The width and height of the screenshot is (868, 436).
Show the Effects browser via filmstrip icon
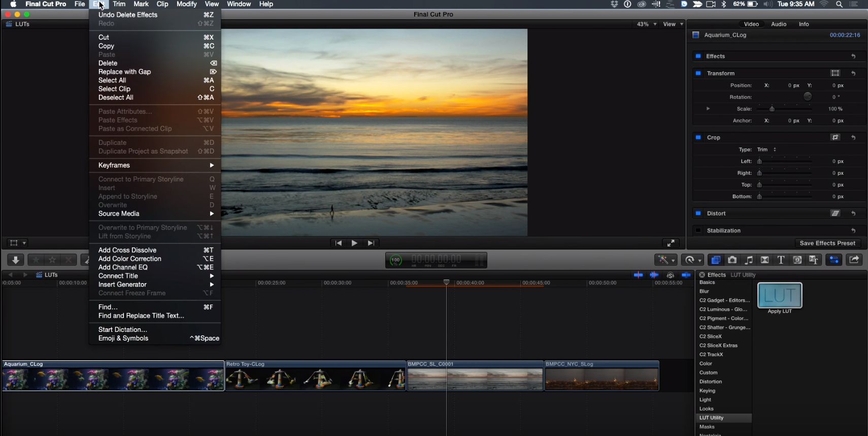tap(716, 260)
